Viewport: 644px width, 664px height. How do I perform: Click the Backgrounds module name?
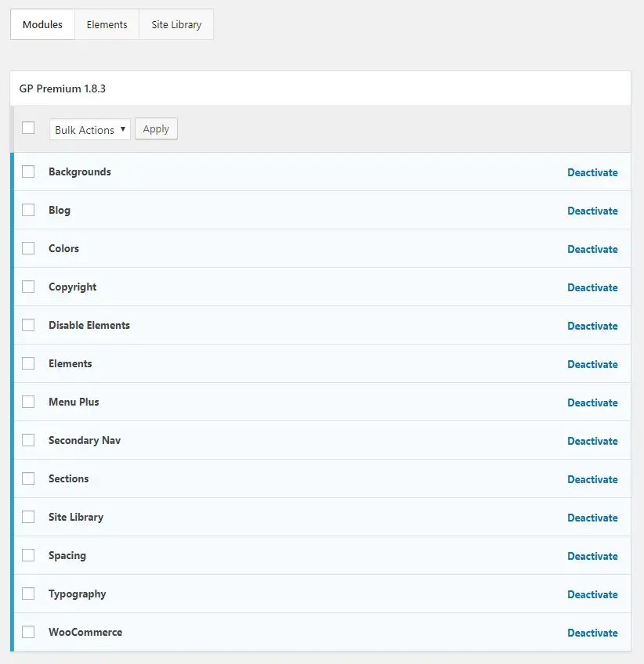(80, 172)
